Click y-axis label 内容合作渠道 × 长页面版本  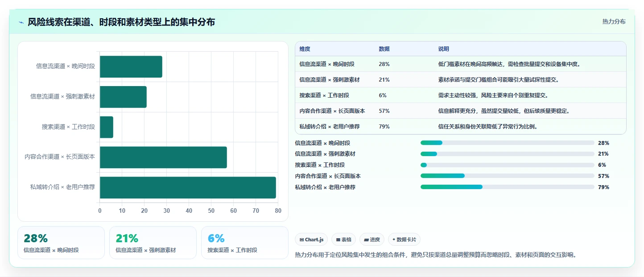(60, 157)
